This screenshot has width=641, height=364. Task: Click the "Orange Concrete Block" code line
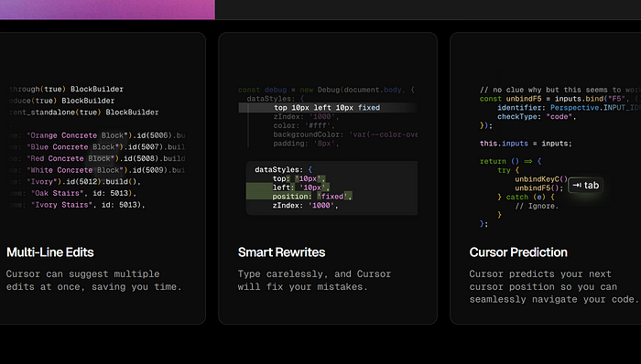coord(97,135)
